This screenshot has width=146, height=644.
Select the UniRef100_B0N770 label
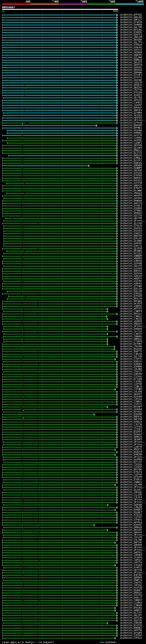[131, 352]
